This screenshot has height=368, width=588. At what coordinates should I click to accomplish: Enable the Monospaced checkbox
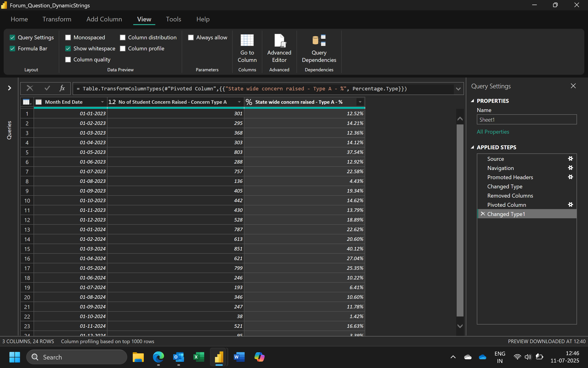pyautogui.click(x=68, y=37)
